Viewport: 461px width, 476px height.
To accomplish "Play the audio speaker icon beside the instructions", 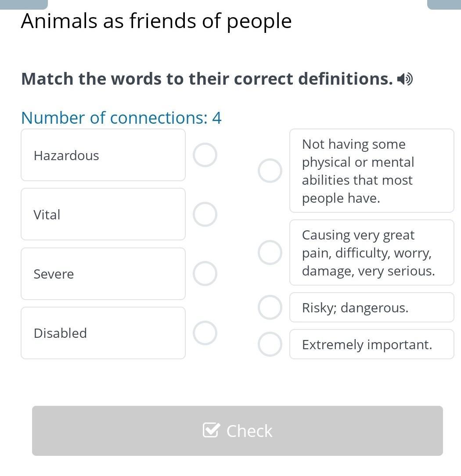I will click(x=405, y=79).
